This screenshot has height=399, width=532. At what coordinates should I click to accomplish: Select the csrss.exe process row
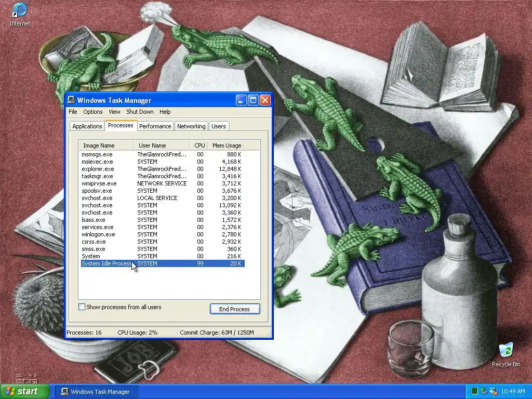click(x=163, y=242)
